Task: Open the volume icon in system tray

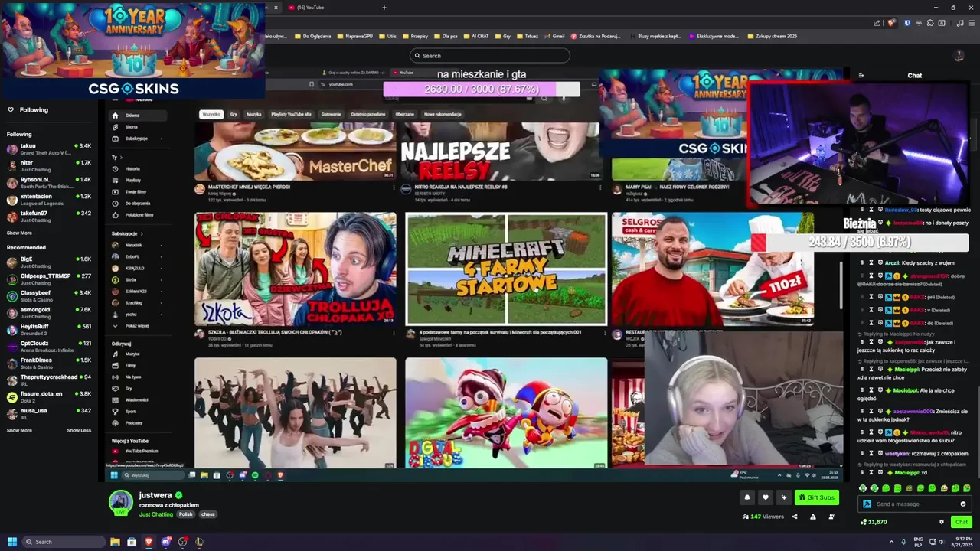Action: tap(942, 542)
